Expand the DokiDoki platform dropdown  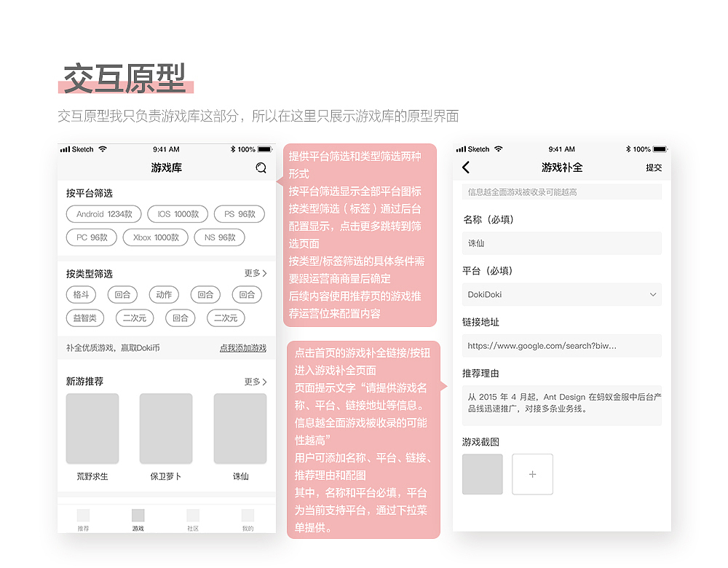point(562,294)
